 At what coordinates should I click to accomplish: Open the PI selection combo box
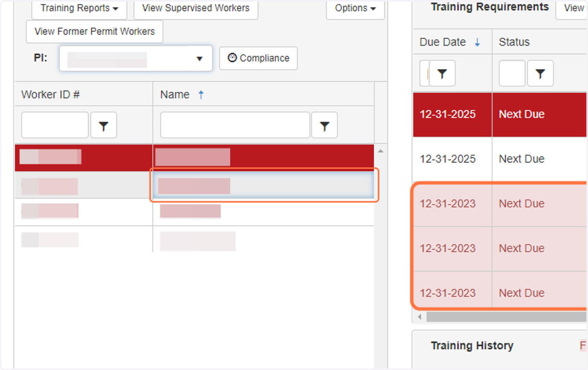[x=136, y=58]
